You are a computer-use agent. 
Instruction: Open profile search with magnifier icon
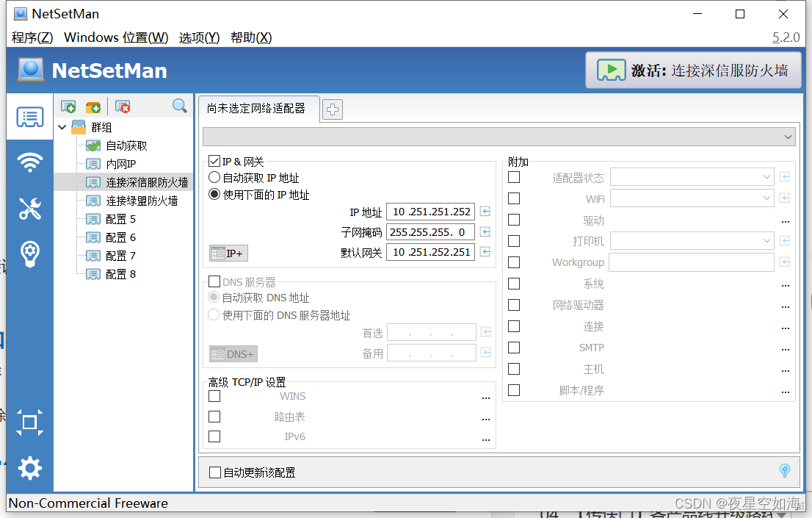[180, 107]
